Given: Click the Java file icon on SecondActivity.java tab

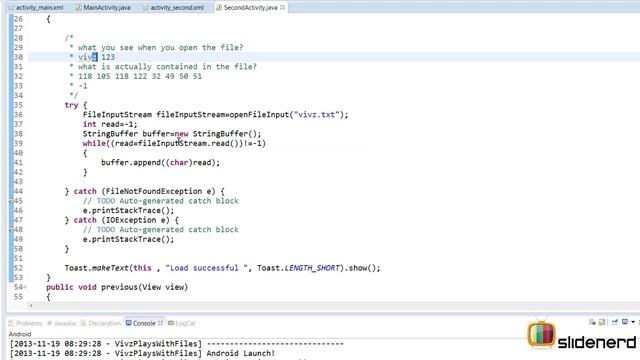Looking at the screenshot, I should [219, 7].
